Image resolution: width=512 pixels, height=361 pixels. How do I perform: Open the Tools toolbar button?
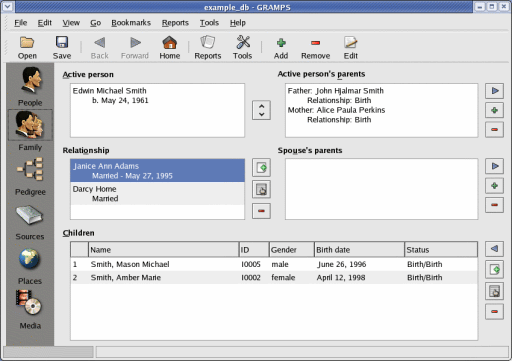click(243, 48)
